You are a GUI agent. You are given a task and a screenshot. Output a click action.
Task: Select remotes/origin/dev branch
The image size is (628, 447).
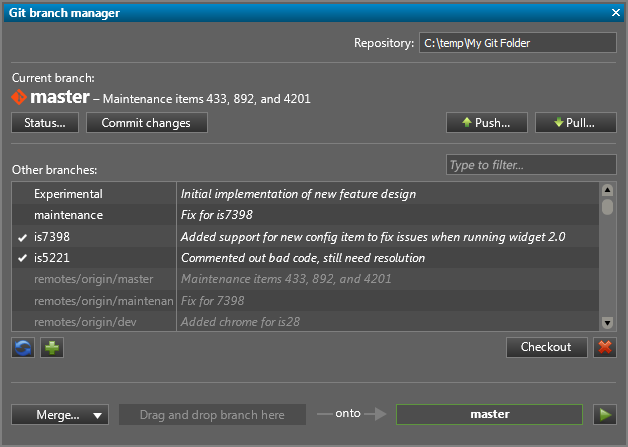click(85, 322)
